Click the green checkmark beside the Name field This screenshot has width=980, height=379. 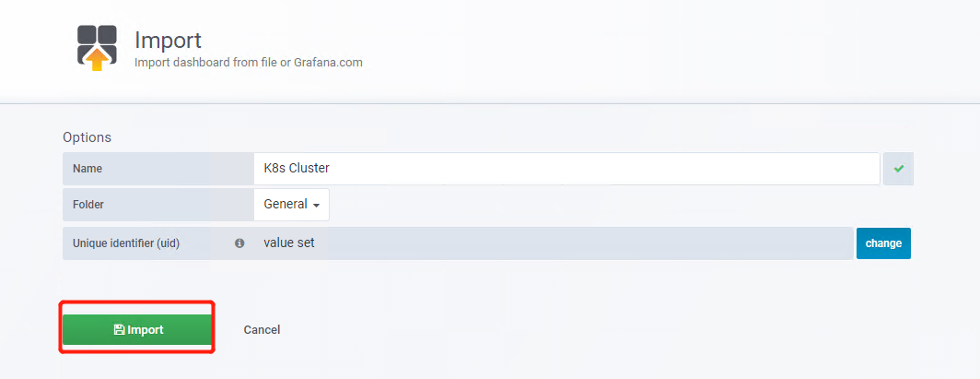click(898, 170)
